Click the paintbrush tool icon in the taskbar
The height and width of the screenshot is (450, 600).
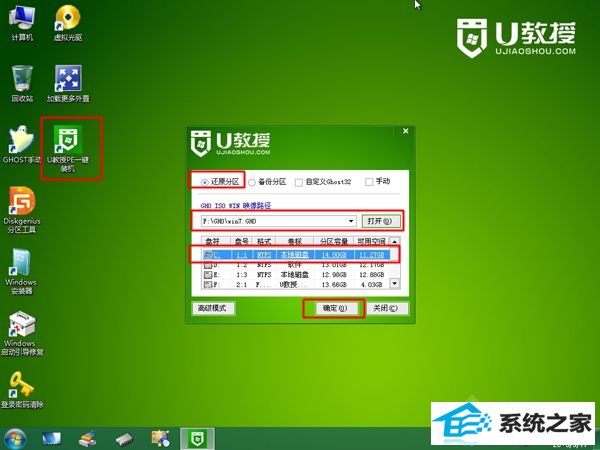(88, 439)
